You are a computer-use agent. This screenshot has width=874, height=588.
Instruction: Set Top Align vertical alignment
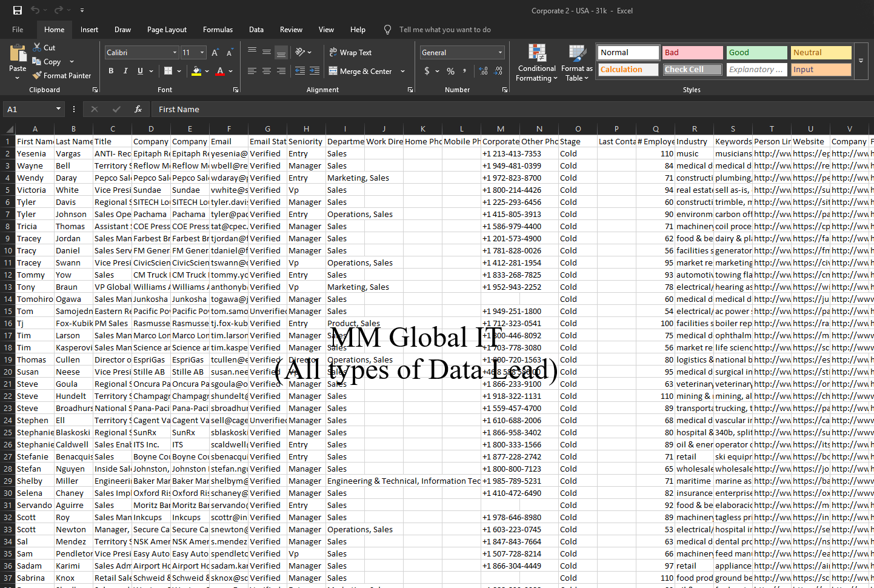click(252, 52)
